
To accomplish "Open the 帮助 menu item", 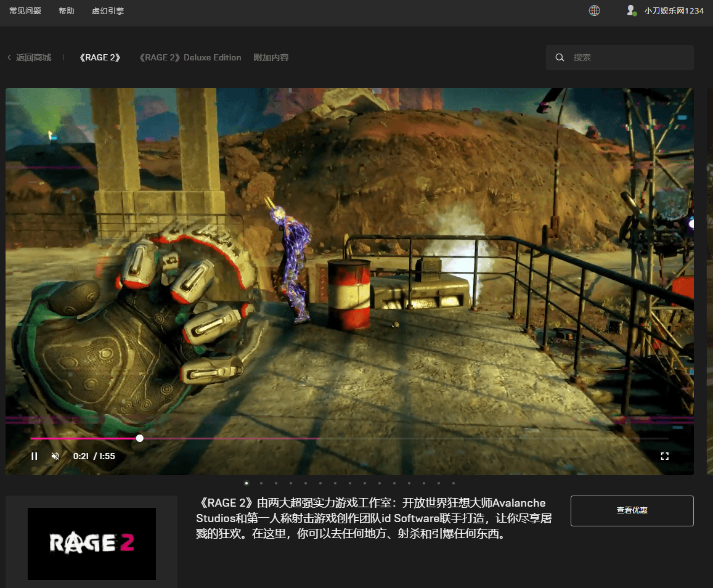I will tap(67, 10).
